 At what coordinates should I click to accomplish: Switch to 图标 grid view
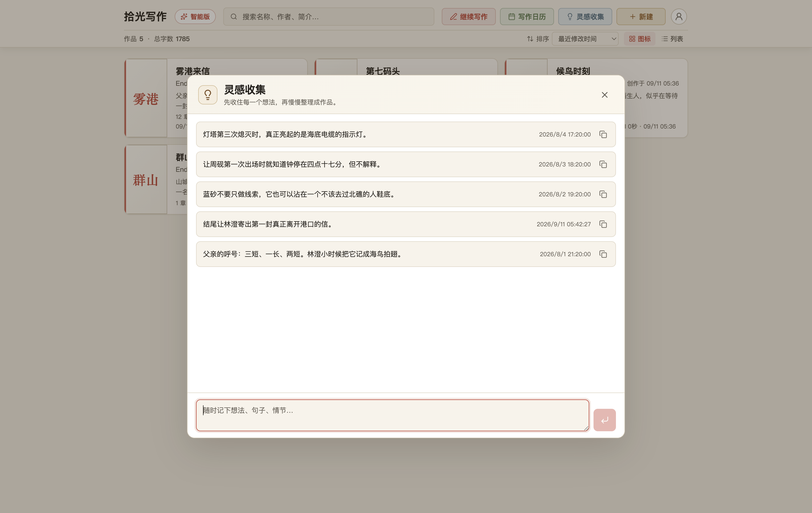(x=640, y=39)
